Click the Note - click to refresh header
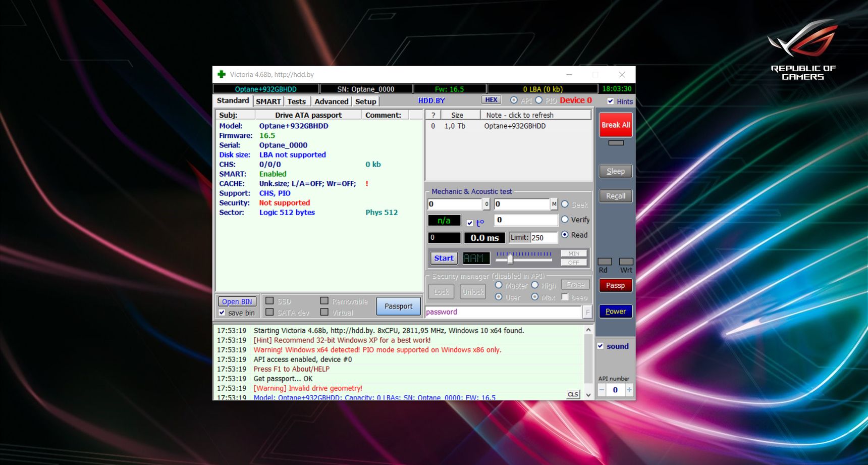 [x=535, y=115]
